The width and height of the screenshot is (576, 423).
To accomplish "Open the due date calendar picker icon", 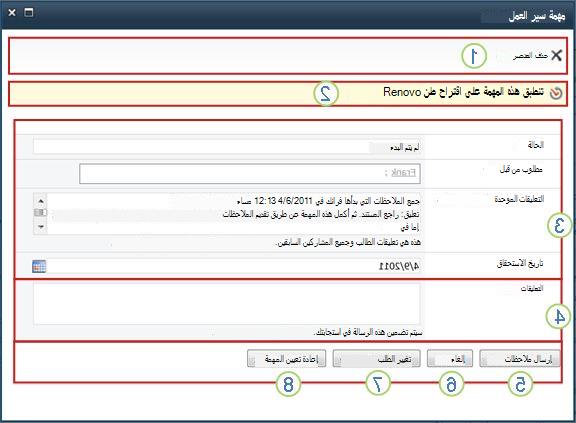I will 39,266.
